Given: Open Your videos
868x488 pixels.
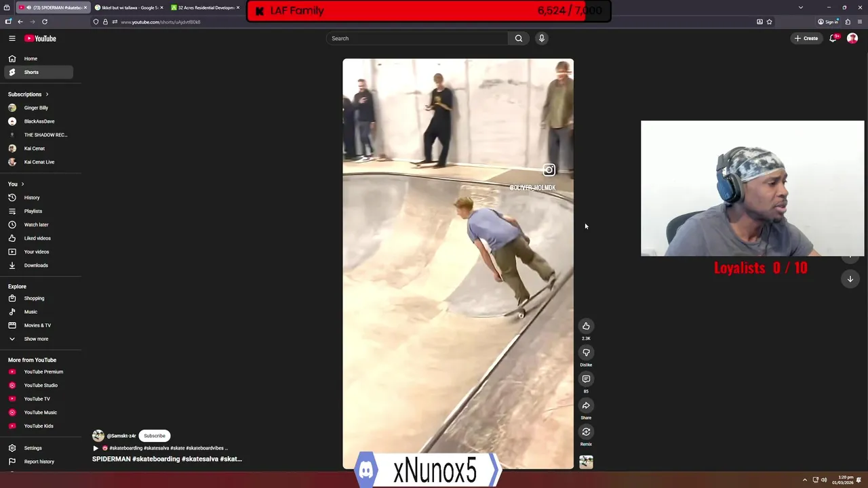Looking at the screenshot, I should 39,252.
